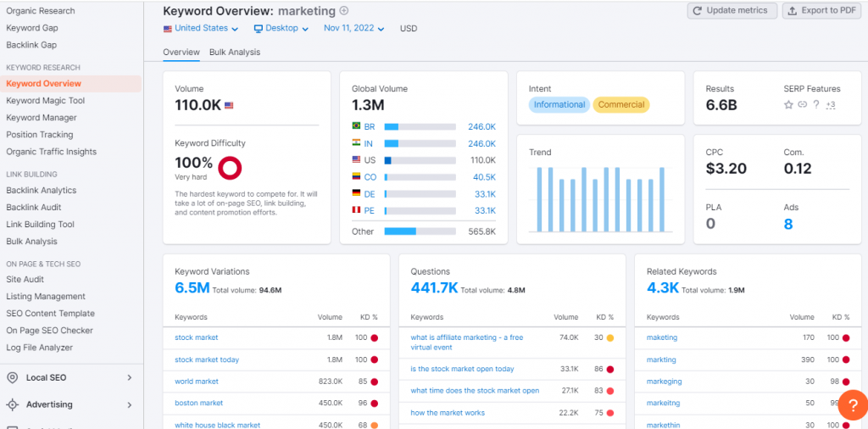Click the US global volume progress bar
The image size is (868, 429).
point(420,160)
